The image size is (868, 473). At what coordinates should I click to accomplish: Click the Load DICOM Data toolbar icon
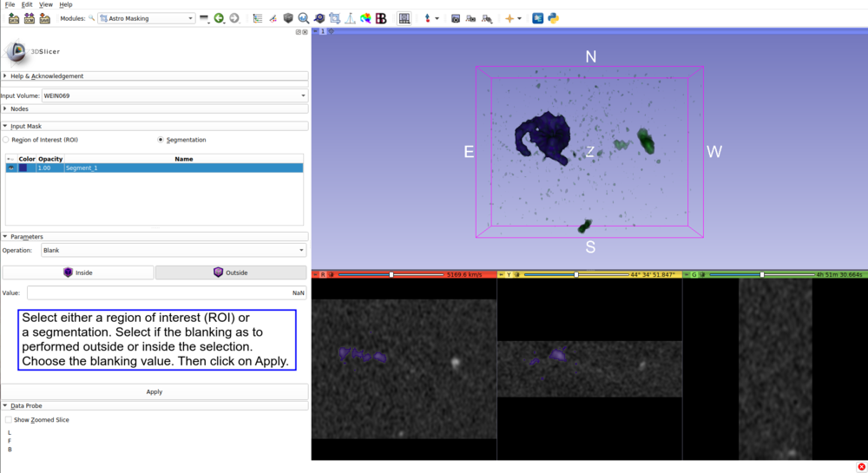[30, 18]
